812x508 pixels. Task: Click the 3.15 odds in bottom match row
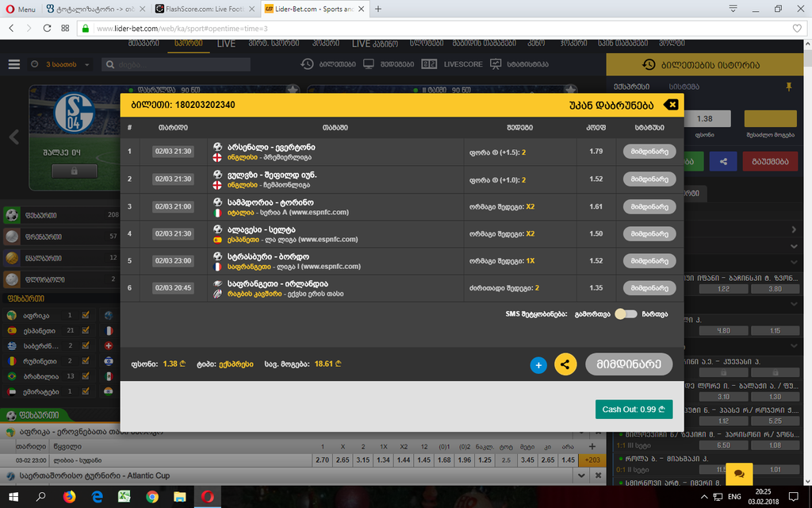coord(362,460)
